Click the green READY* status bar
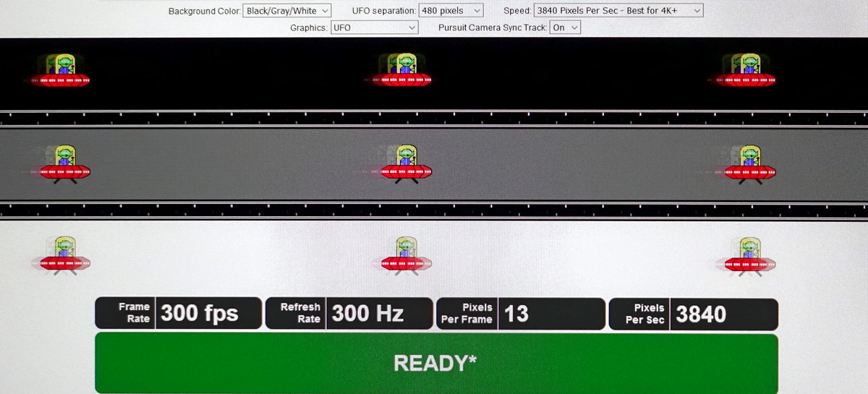868x394 pixels. coord(436,363)
